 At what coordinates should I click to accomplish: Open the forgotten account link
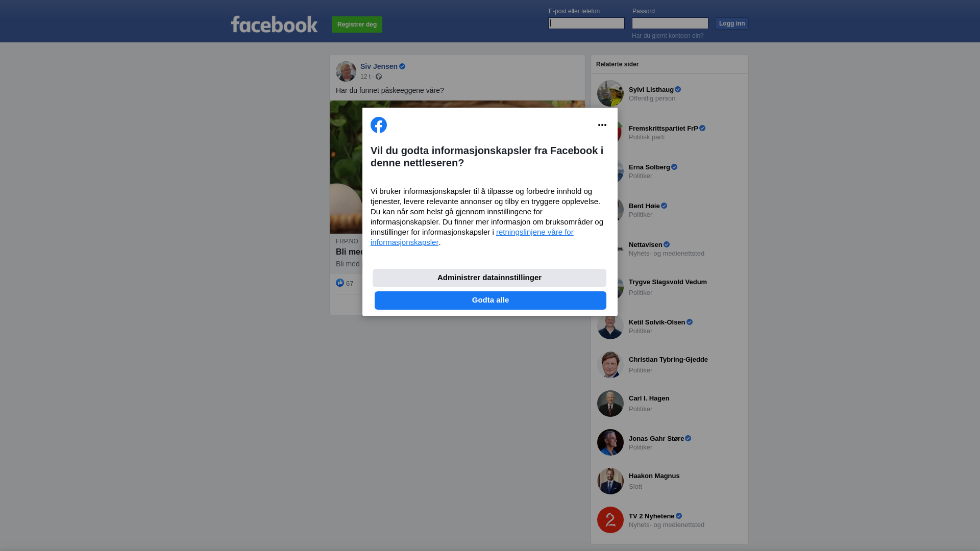(668, 36)
